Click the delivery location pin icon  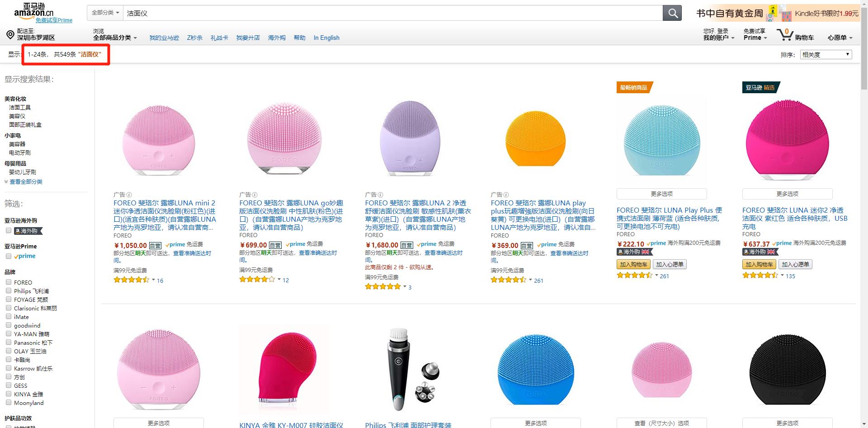[10, 35]
